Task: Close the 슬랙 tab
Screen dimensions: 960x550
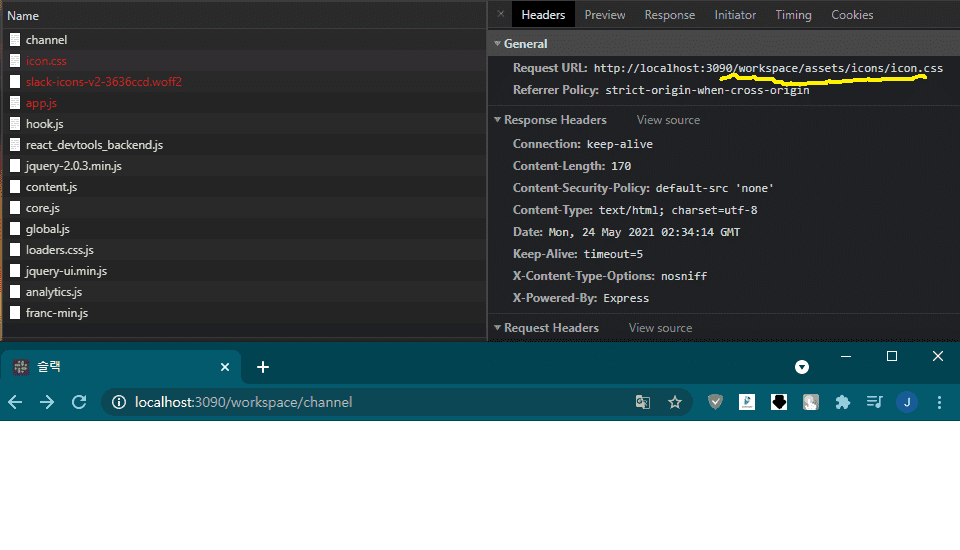Action: click(225, 367)
